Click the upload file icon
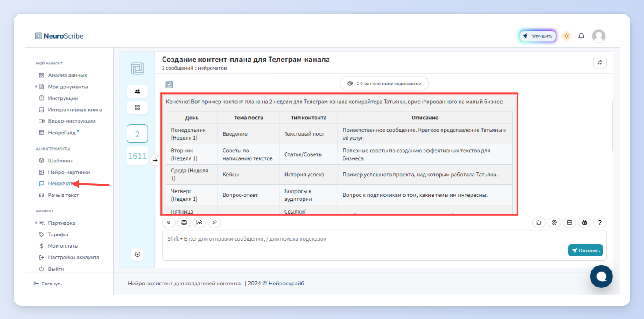Screen dimensions: 644x319 [x=184, y=222]
